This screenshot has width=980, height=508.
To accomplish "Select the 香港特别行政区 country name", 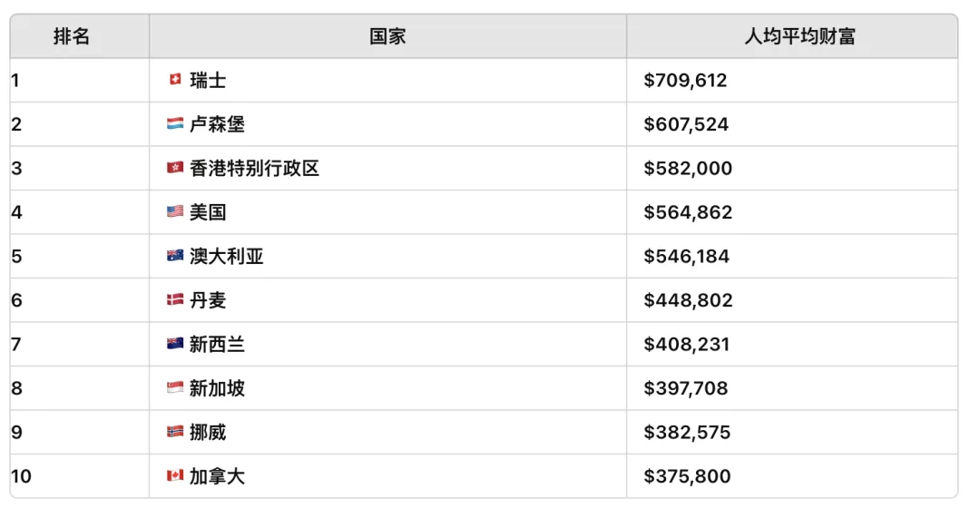I will tap(254, 169).
